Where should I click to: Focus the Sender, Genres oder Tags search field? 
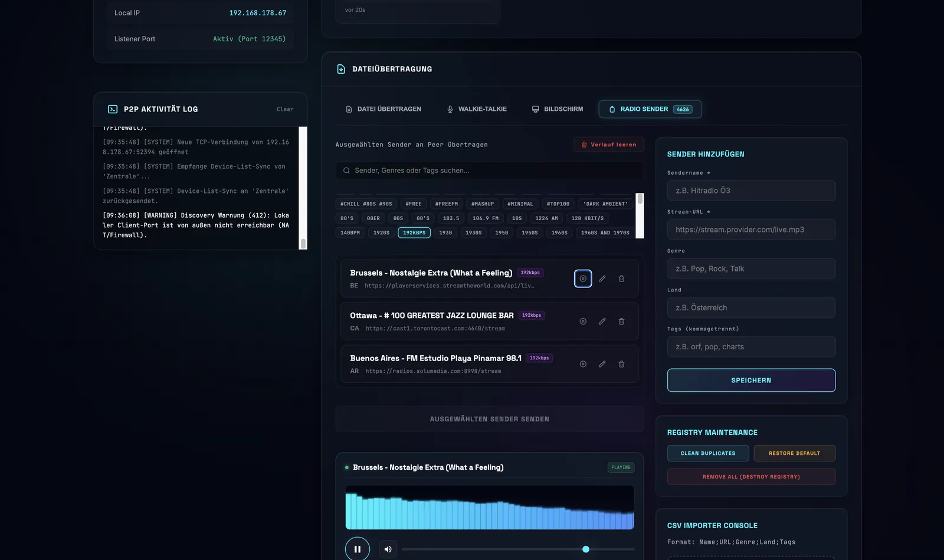click(x=490, y=171)
